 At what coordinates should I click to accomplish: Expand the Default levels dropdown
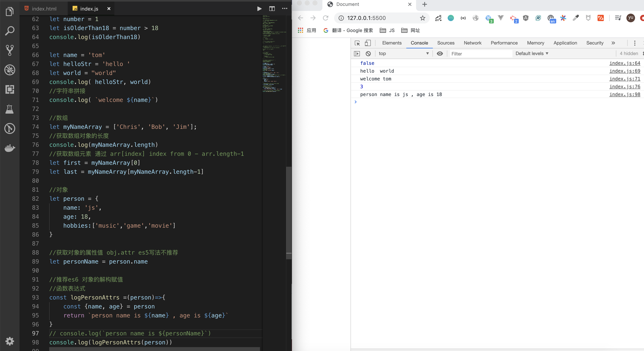[532, 53]
